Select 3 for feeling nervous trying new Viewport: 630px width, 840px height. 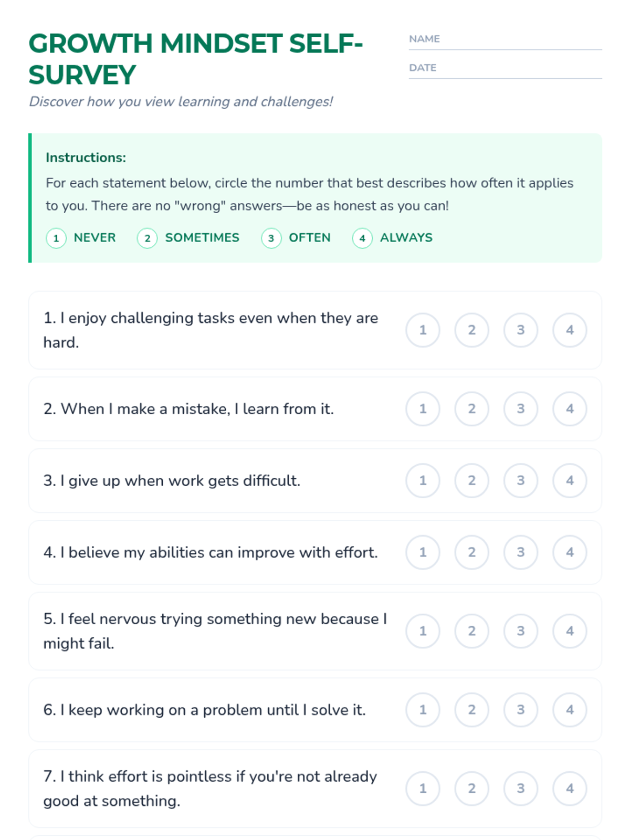pyautogui.click(x=521, y=631)
